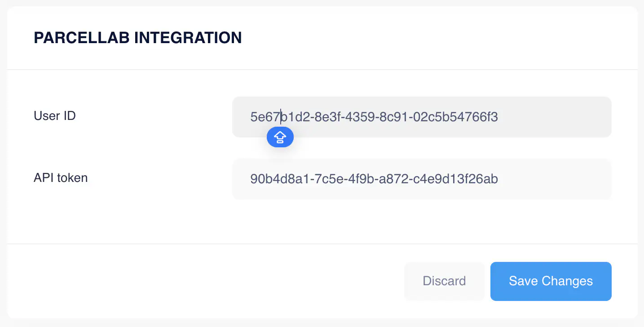The height and width of the screenshot is (327, 644).
Task: Click the PARCELLAB INTEGRATION heading
Action: (x=137, y=38)
